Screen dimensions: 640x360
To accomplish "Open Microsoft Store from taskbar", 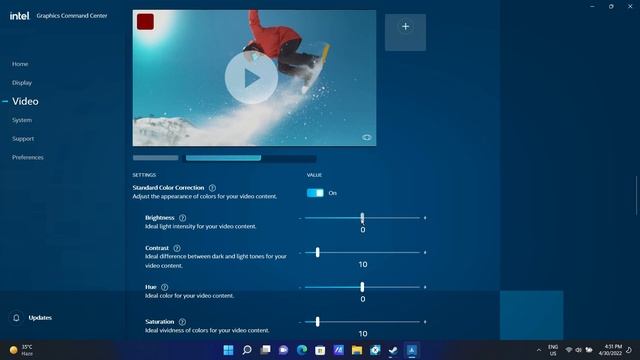I will (320, 350).
